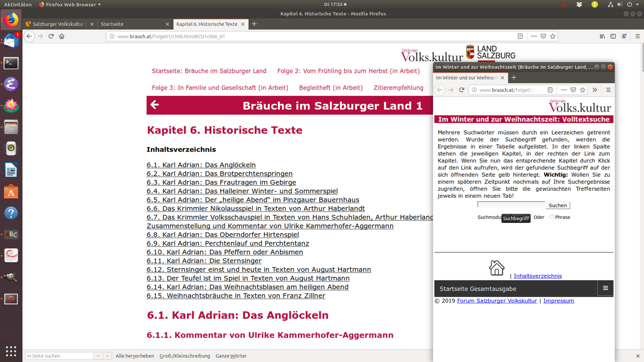
Task: Save to Pocket in the popup window
Action: coord(573,90)
